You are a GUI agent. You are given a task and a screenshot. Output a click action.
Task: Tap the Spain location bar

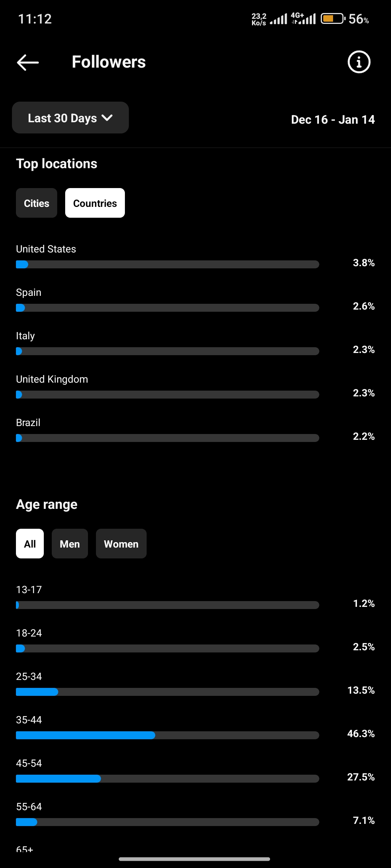click(x=168, y=308)
